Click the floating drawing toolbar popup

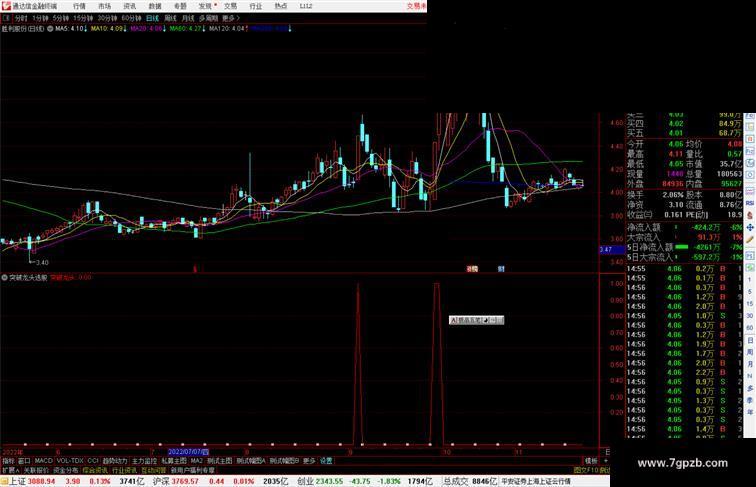[476, 320]
